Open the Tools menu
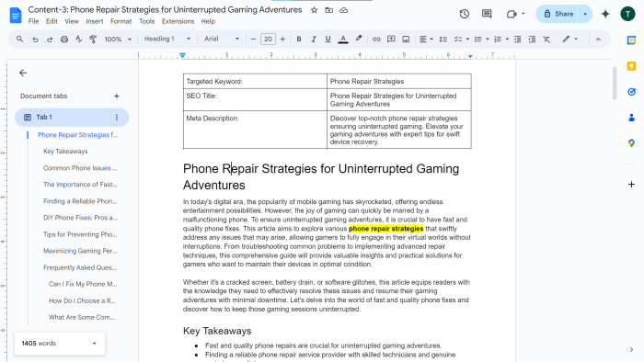 146,21
